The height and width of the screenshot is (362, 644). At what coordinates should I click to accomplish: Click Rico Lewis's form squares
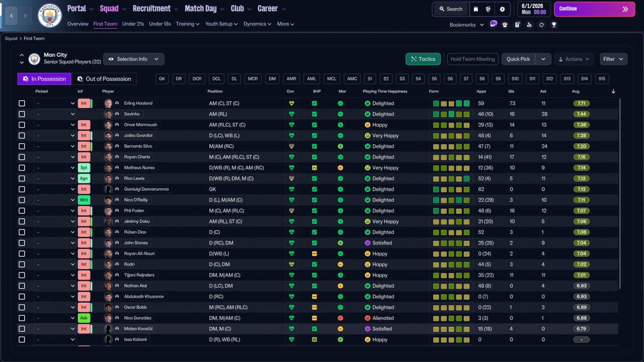click(451, 178)
